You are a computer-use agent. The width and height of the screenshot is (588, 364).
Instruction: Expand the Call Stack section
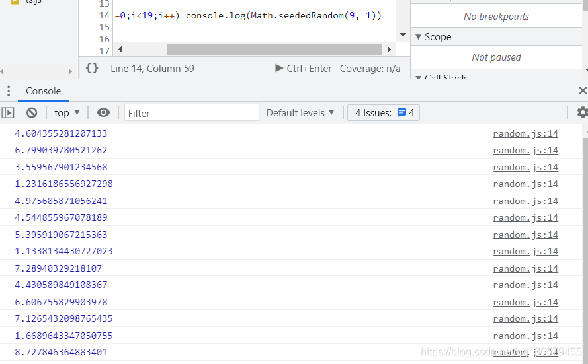click(x=419, y=77)
